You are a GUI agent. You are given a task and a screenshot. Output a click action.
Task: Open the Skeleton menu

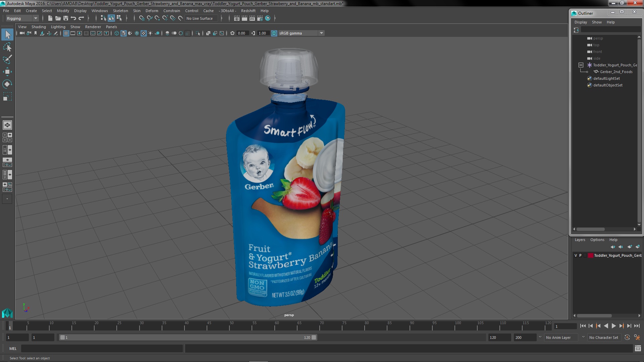pyautogui.click(x=120, y=11)
